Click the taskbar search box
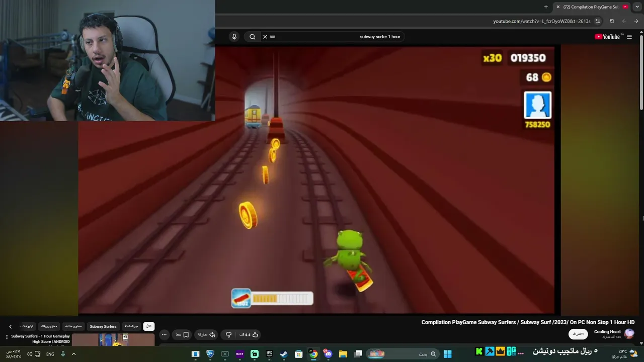 pyautogui.click(x=402, y=354)
